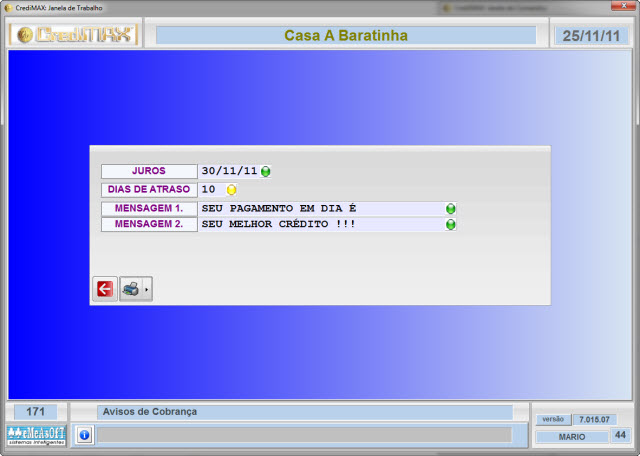Click the Casa A Baratinha title banner

[x=346, y=35]
